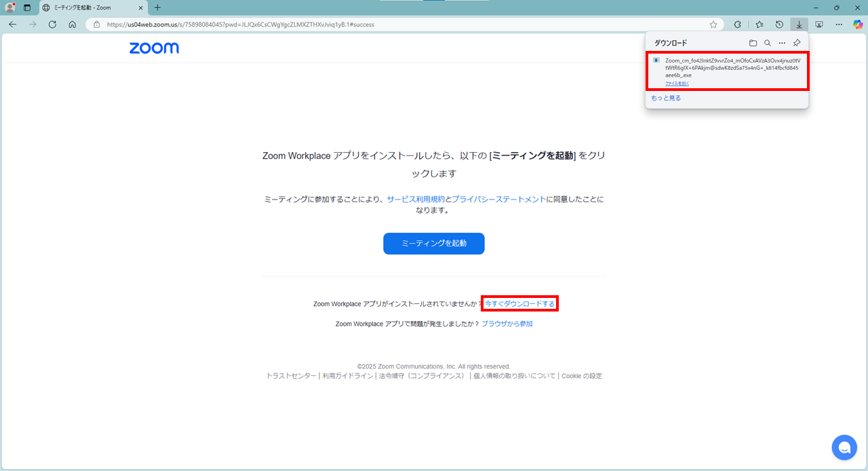This screenshot has width=868, height=471.
Task: Click the ファイルを開く link
Action: (x=677, y=83)
